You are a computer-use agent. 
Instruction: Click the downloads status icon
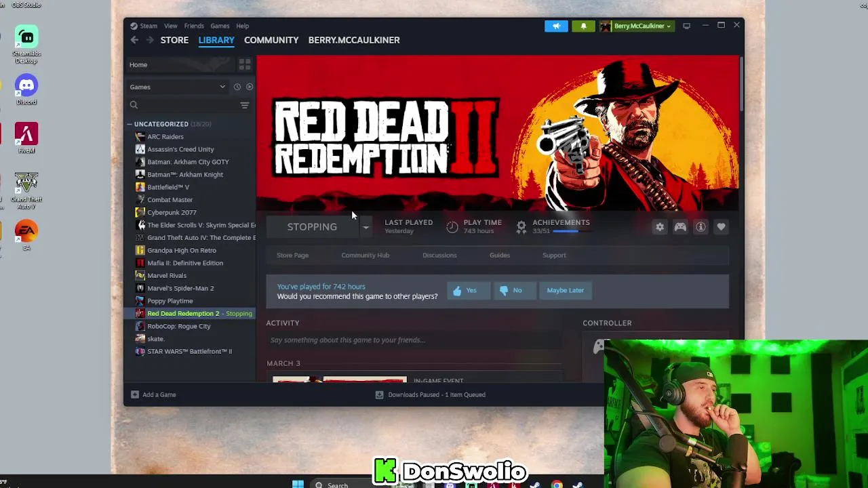(379, 394)
